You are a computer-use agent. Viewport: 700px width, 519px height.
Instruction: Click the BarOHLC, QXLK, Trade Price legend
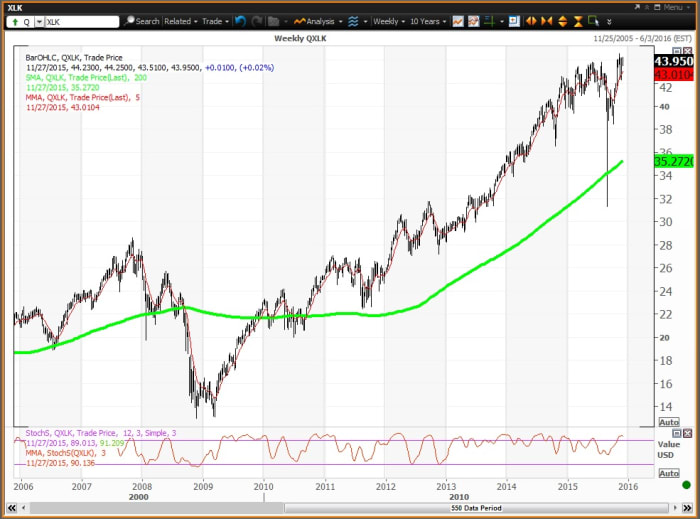[x=74, y=58]
